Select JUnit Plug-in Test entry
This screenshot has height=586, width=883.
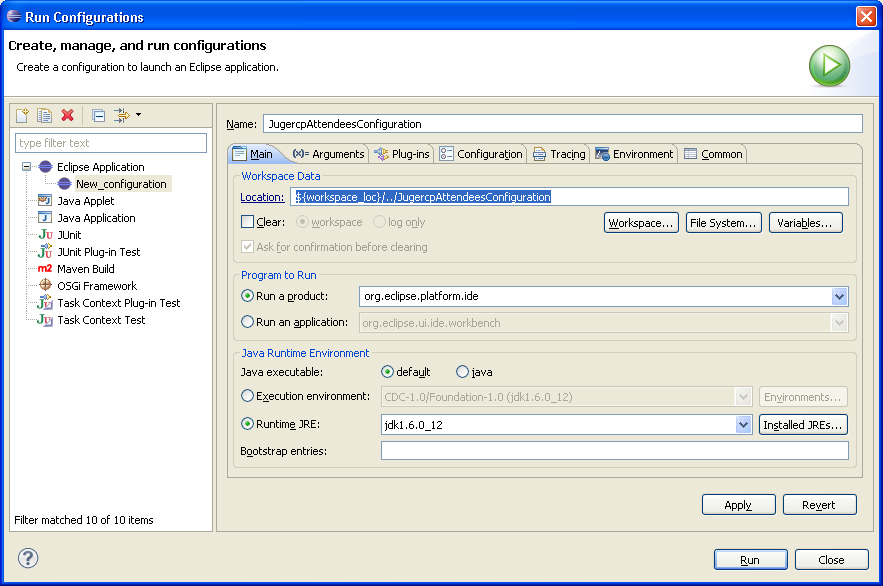tap(98, 252)
